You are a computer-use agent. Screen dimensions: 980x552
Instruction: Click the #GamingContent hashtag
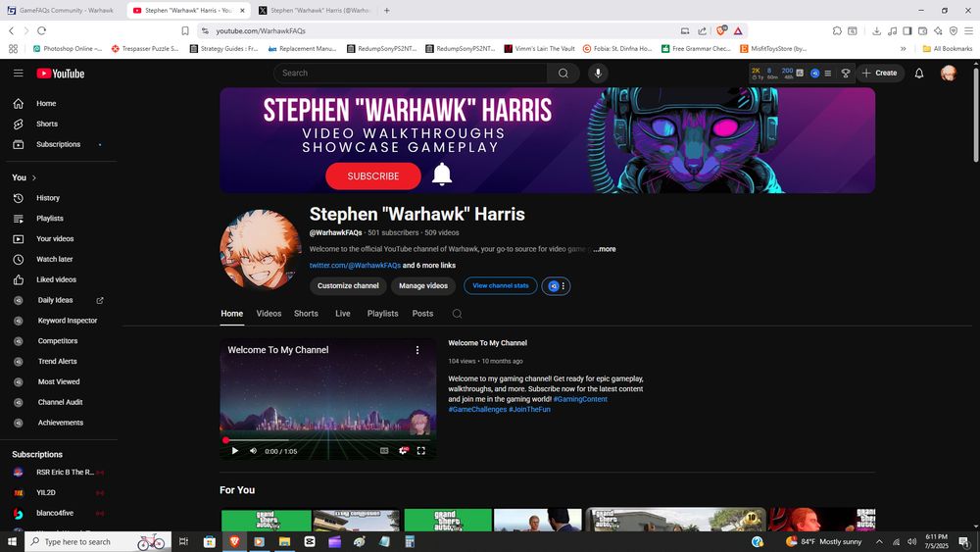pos(580,399)
